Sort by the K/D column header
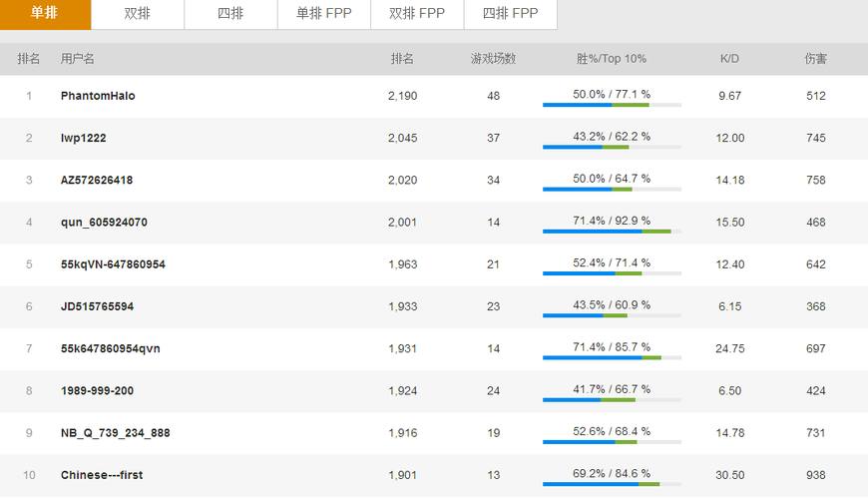 point(729,59)
